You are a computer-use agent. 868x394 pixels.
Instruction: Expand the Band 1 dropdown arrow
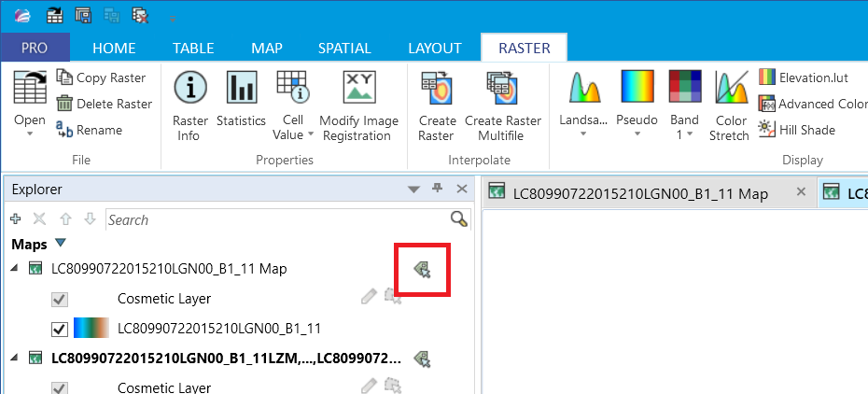click(690, 134)
